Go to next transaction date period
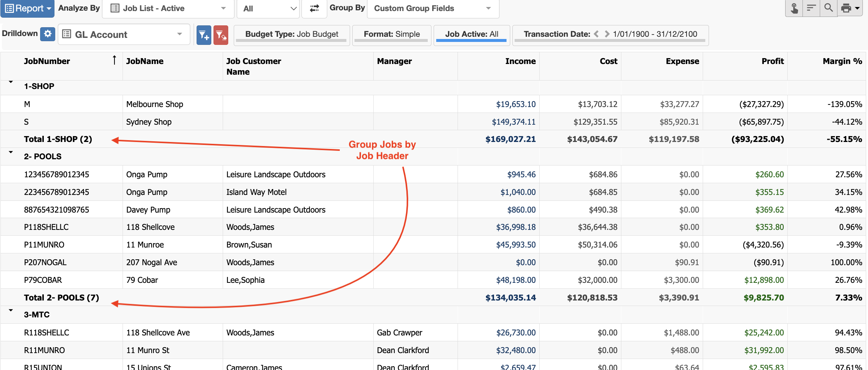The width and height of the screenshot is (868, 370). [x=607, y=34]
